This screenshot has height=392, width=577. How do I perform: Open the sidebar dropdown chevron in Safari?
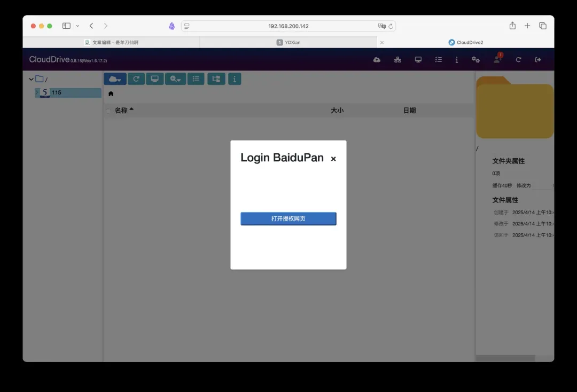(x=77, y=26)
